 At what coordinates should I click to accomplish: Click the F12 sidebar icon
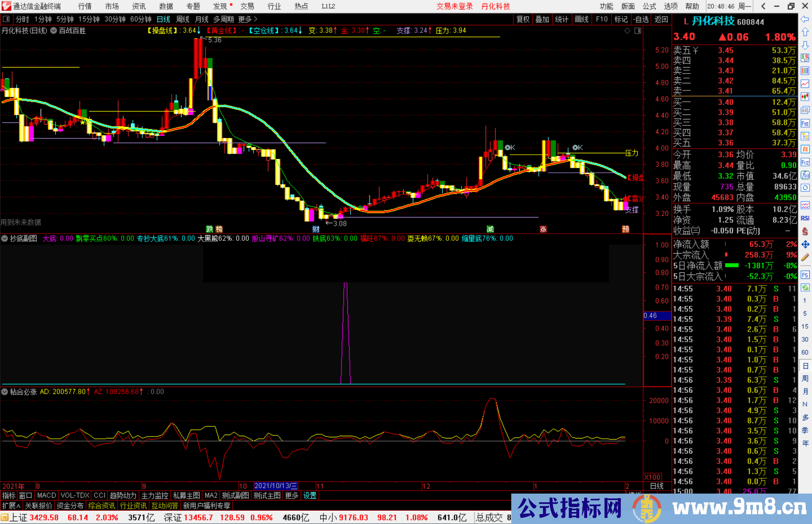pyautogui.click(x=805, y=162)
